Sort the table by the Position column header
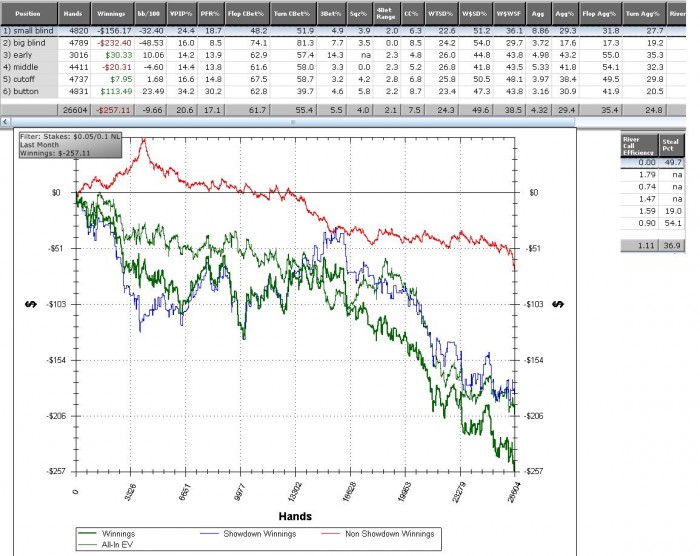700x556 pixels. [29, 14]
